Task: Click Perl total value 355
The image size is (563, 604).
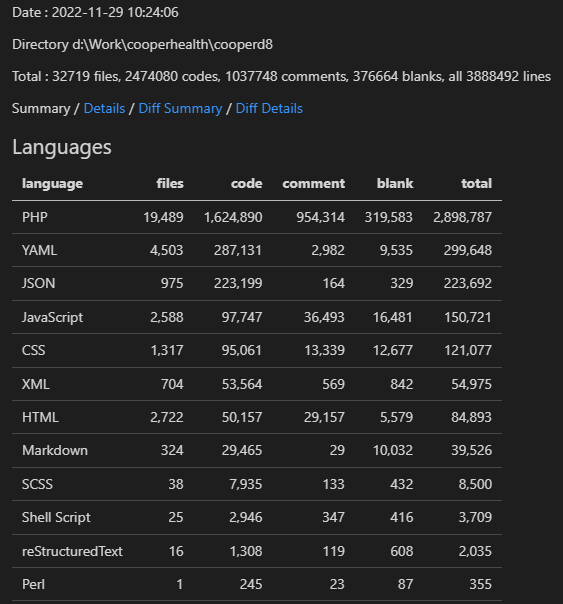Action: point(481,584)
